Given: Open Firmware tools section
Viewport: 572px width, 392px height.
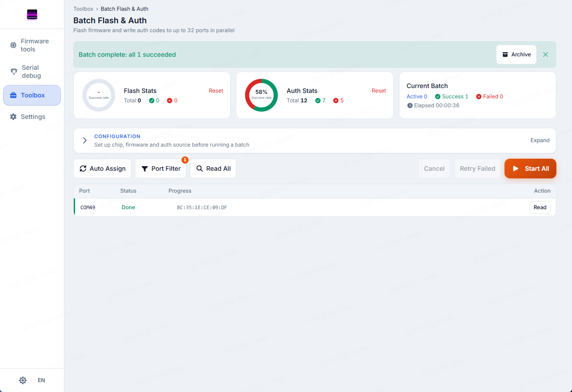Looking at the screenshot, I should point(32,45).
